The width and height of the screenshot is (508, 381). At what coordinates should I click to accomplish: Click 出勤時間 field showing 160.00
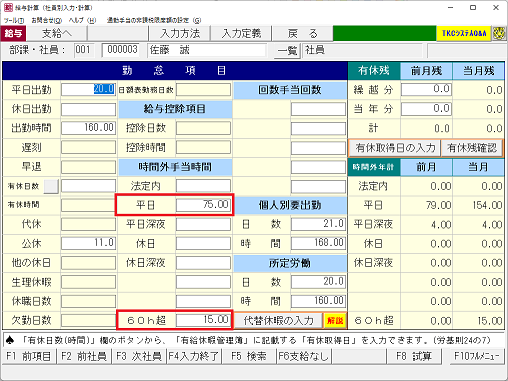coord(88,128)
